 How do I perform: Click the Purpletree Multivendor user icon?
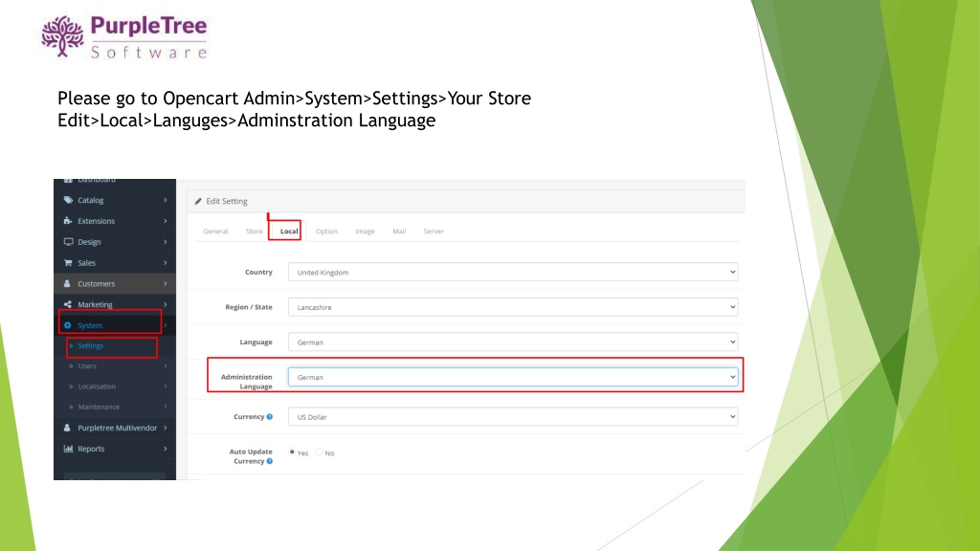click(68, 428)
